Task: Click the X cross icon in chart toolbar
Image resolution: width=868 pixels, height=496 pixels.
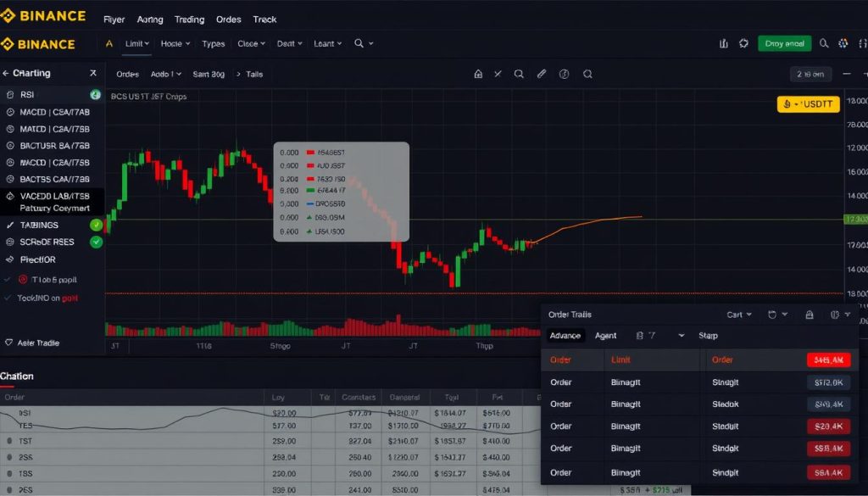Action: pos(498,74)
